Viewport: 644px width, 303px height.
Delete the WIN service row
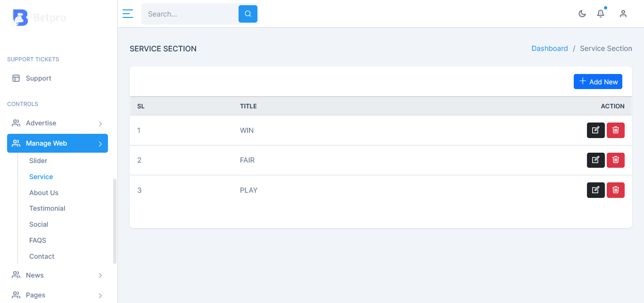tap(616, 130)
